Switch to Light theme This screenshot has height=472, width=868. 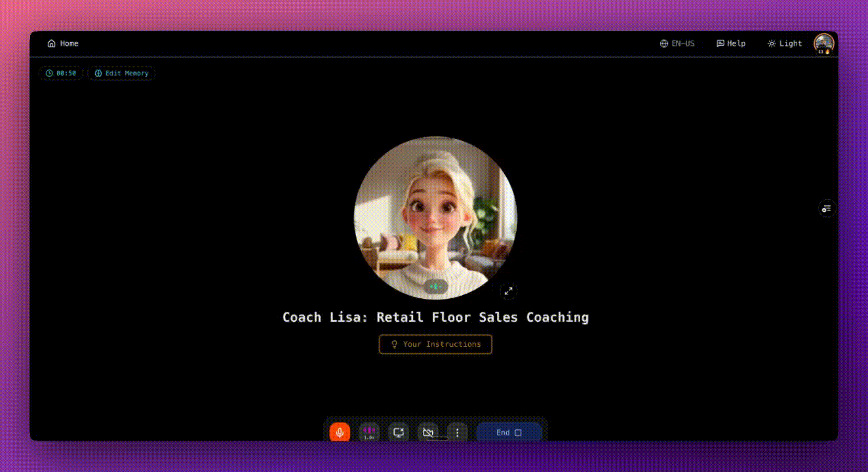tap(785, 43)
